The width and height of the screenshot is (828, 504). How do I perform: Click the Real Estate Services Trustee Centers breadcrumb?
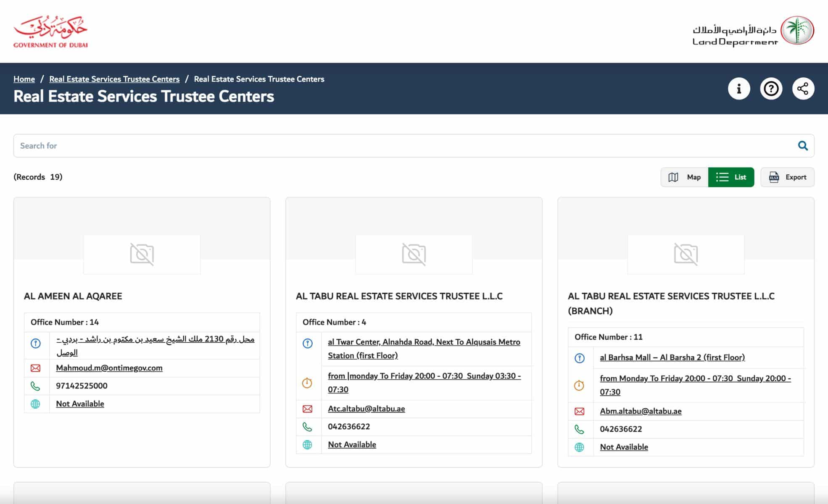(x=114, y=79)
